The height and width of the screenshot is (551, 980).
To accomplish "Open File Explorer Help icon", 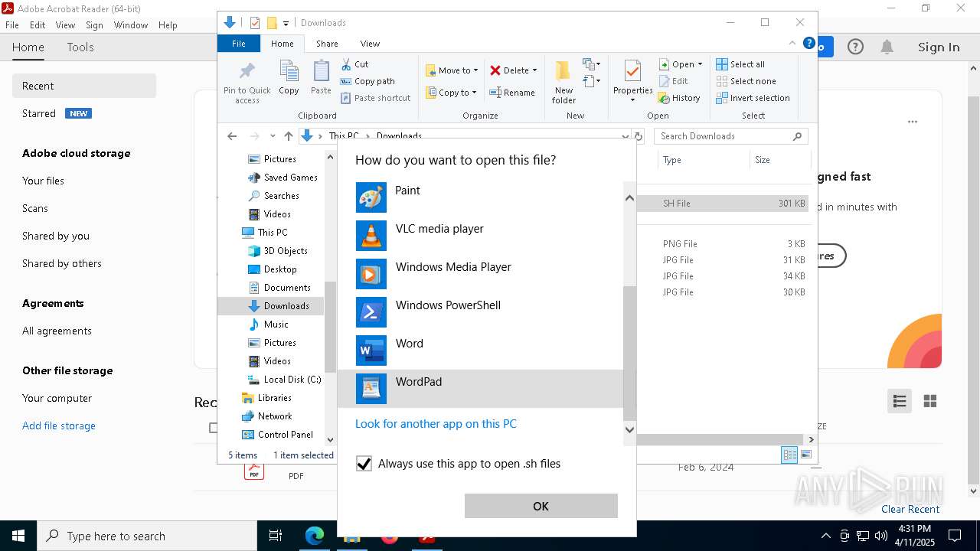I will 808,44.
